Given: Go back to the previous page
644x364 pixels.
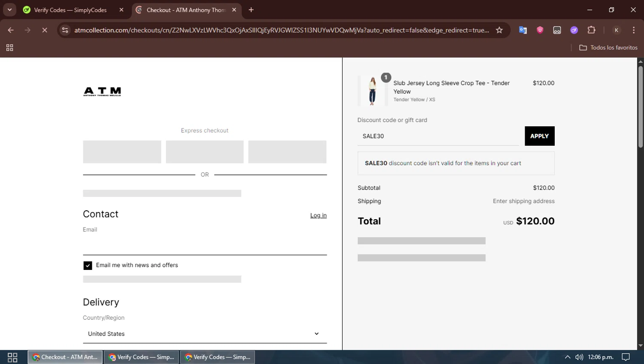Looking at the screenshot, I should (x=11, y=30).
